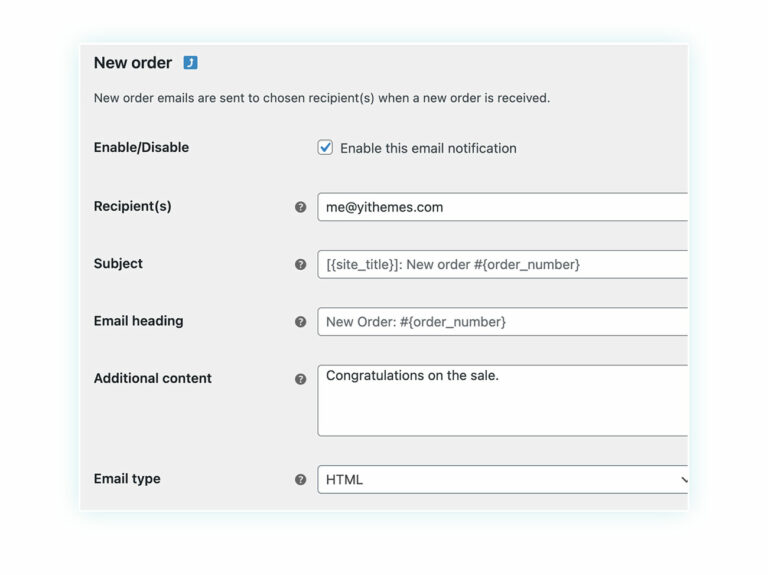Click the Email type label
The image size is (768, 575).
pos(127,478)
